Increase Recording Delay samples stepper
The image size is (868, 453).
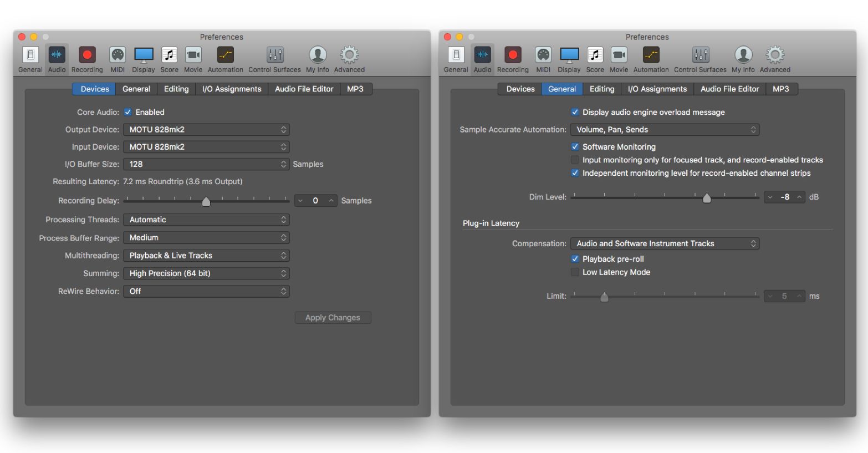[331, 201]
